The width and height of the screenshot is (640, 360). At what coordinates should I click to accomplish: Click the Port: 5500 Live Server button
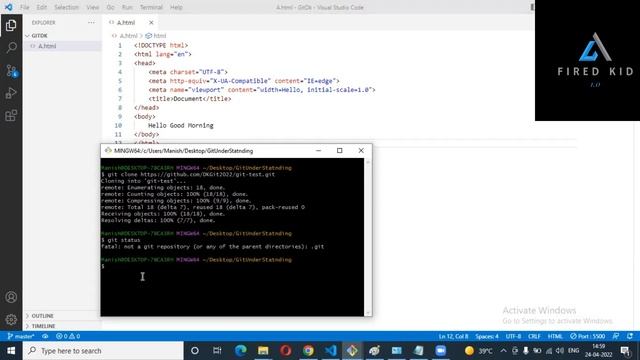coord(587,336)
